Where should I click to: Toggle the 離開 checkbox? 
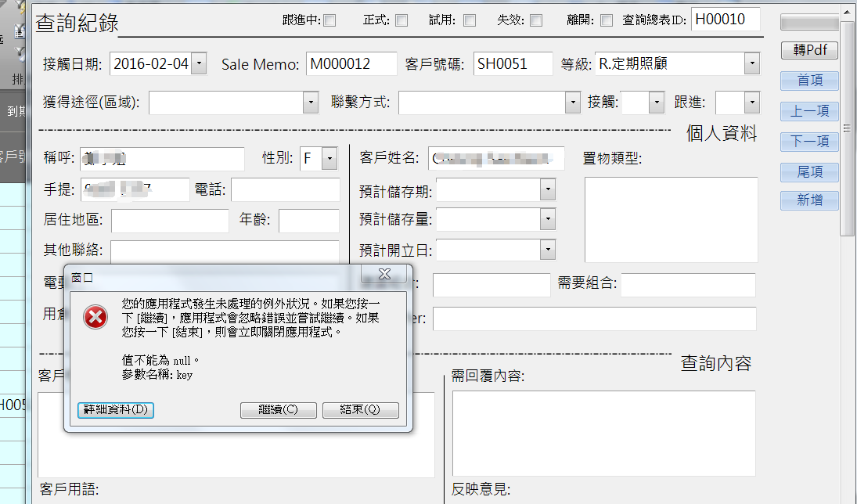tap(607, 20)
